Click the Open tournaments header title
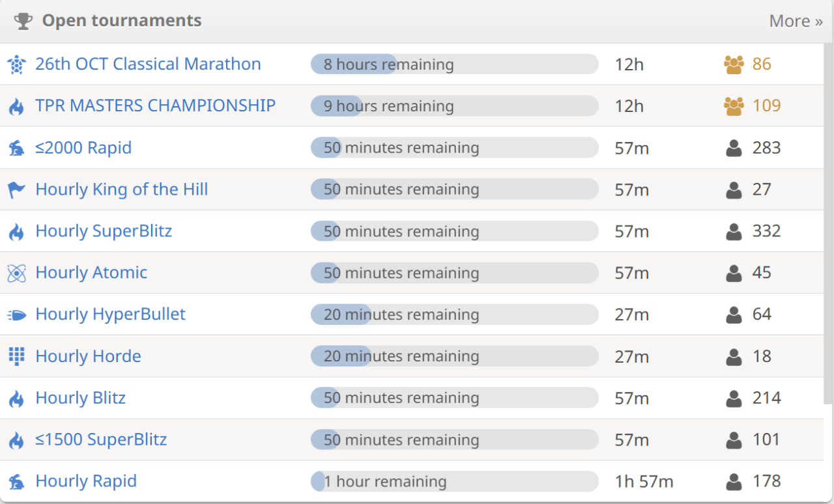The height and width of the screenshot is (504, 834). pos(122,21)
